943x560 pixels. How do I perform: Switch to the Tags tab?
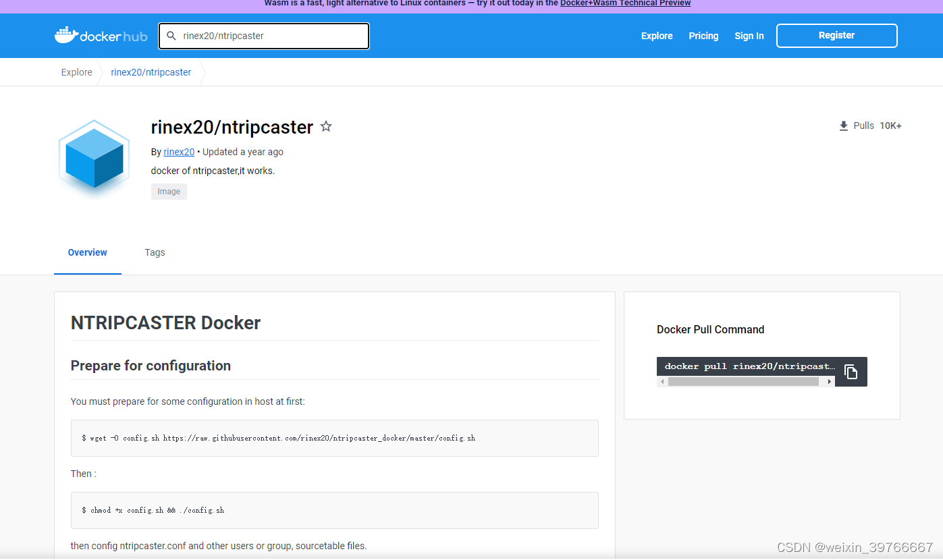click(155, 252)
